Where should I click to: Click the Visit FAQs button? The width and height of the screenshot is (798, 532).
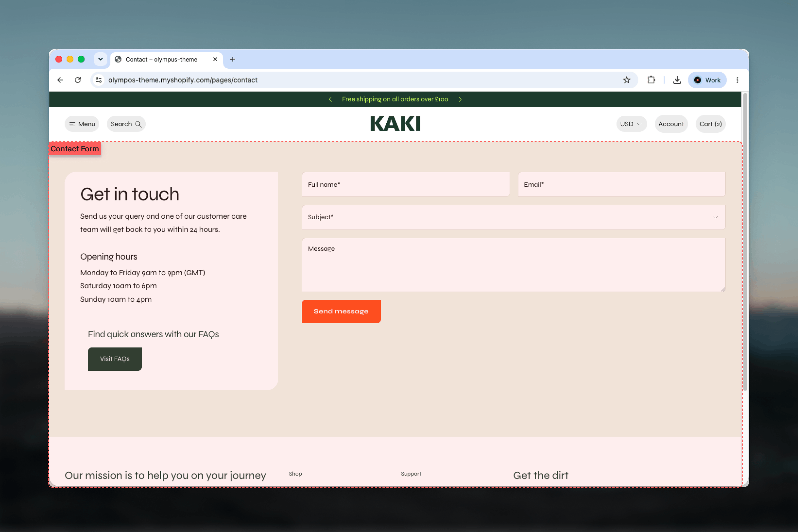pyautogui.click(x=115, y=359)
